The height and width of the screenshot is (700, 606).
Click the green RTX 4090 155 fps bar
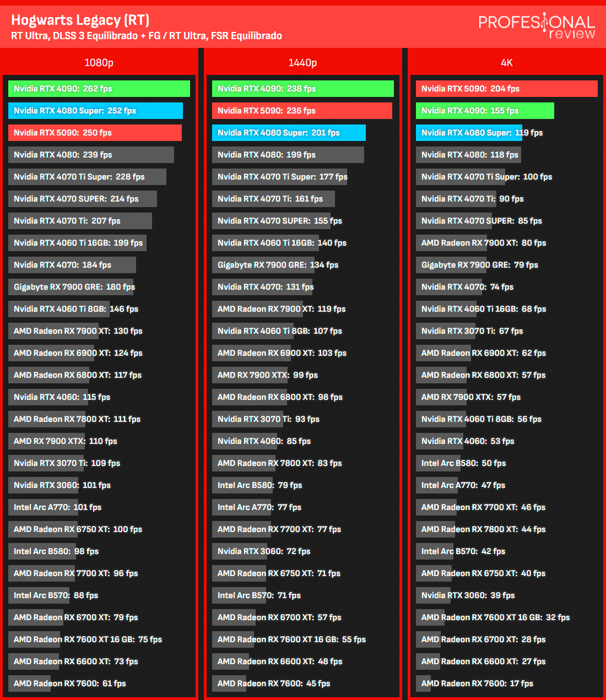pyautogui.click(x=485, y=111)
